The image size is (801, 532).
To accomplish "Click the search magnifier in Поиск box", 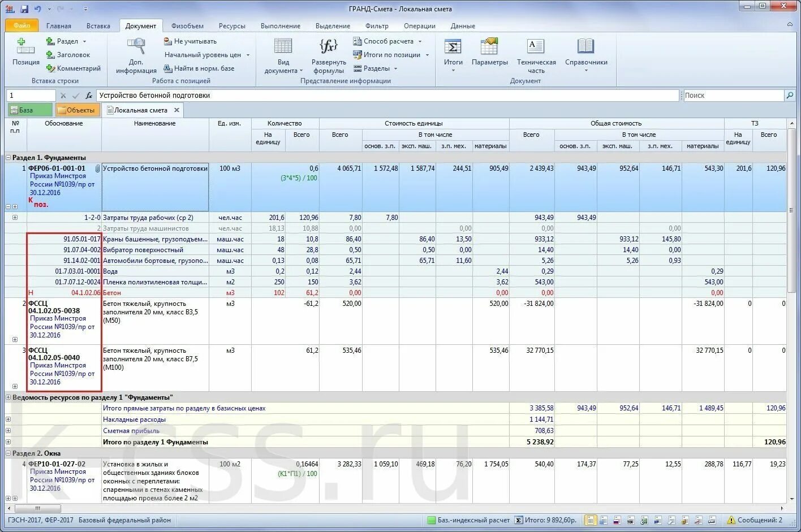I will click(789, 96).
